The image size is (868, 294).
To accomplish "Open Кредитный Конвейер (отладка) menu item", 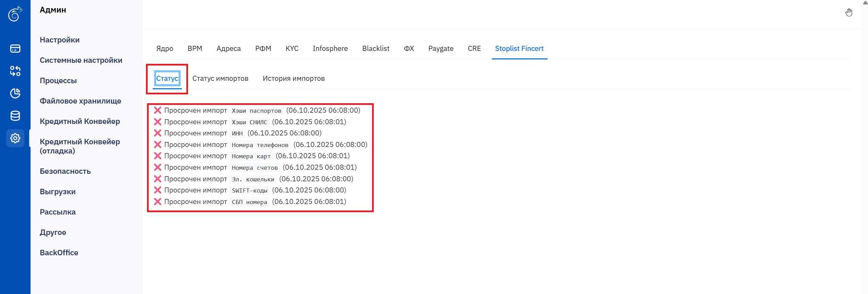I will [79, 146].
